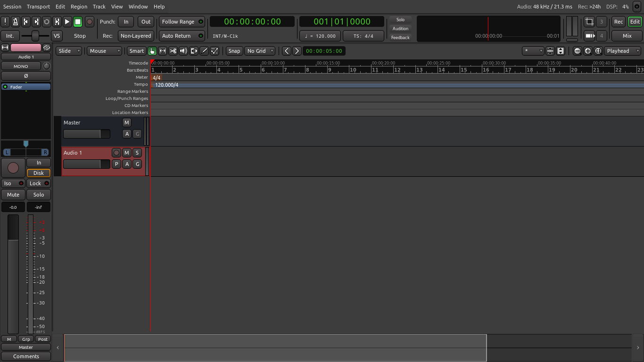Click the pink strip color name button
644x362 pixels.
tap(26, 48)
